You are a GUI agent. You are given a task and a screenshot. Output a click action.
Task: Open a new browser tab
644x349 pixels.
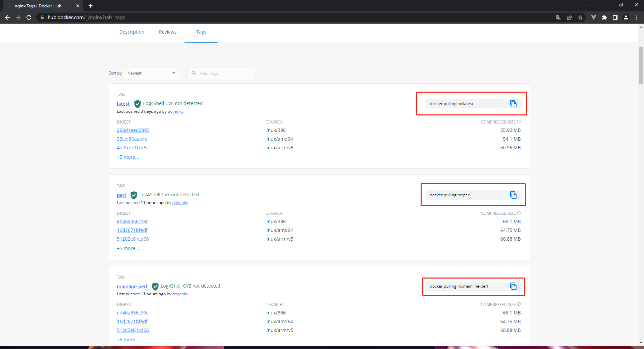[91, 6]
